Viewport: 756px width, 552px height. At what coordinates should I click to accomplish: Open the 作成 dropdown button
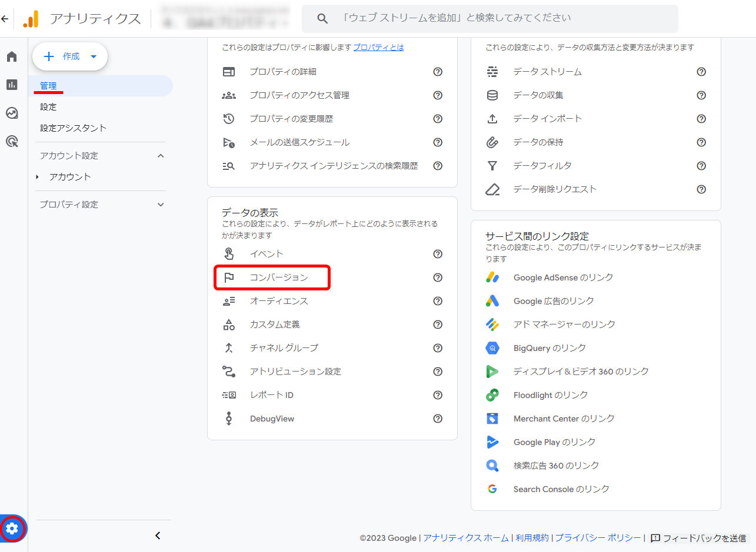[x=70, y=56]
